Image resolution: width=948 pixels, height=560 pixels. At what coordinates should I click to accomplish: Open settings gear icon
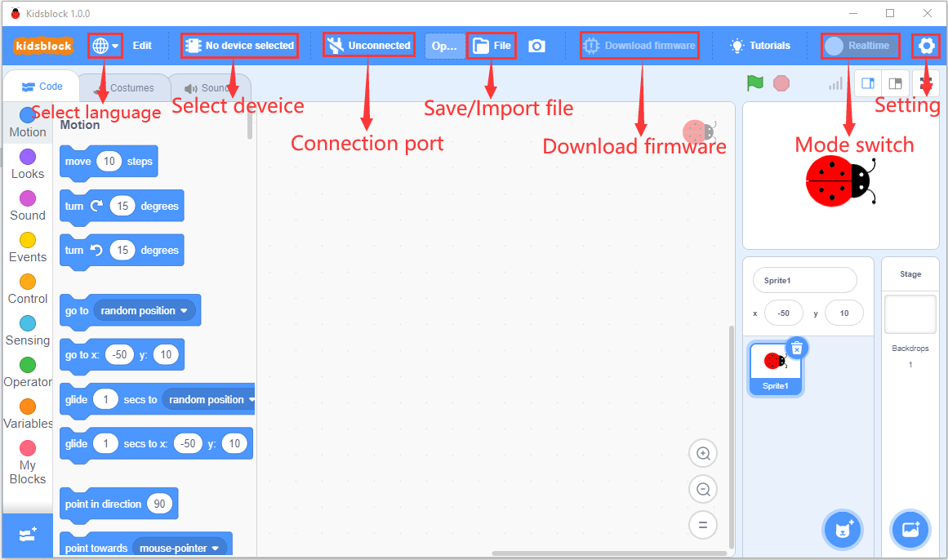(926, 46)
